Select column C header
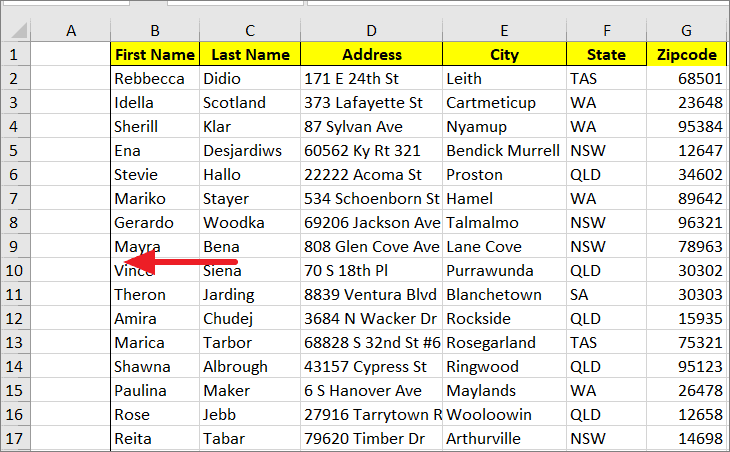The image size is (730, 452). [x=250, y=31]
